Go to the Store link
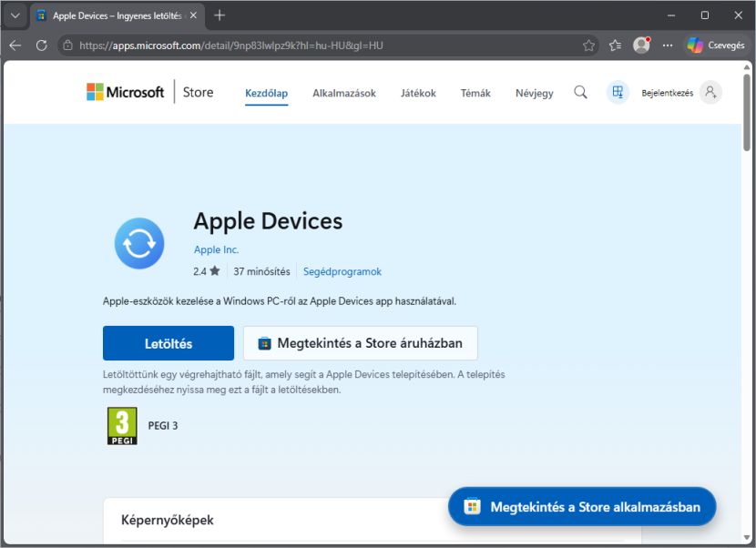The image size is (756, 548). coord(198,92)
